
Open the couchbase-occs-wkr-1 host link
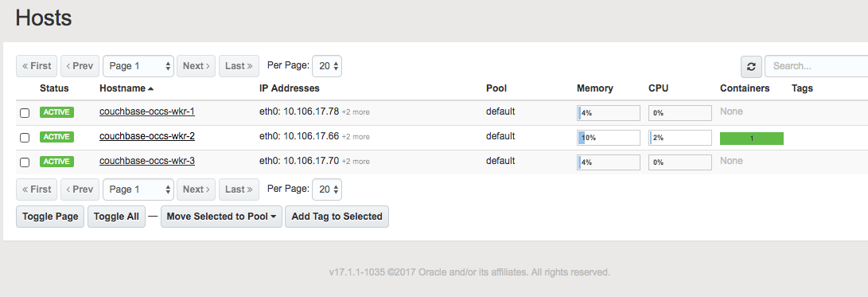[147, 111]
